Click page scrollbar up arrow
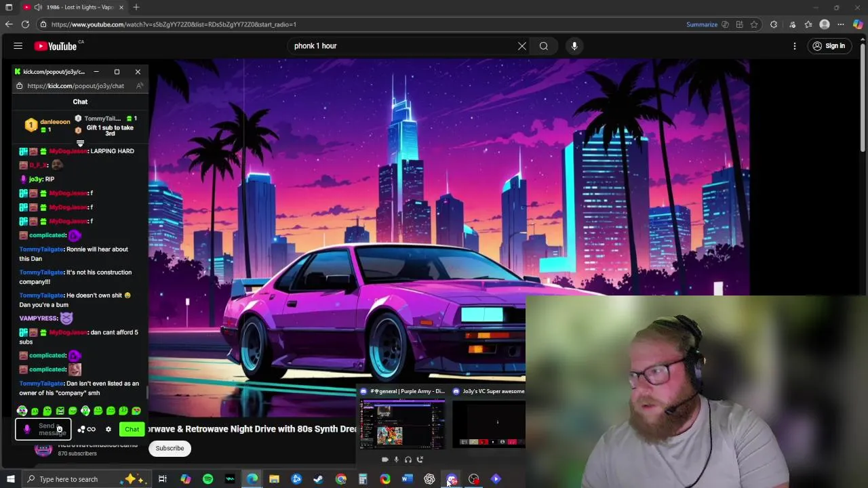The image size is (868, 488). tap(863, 39)
